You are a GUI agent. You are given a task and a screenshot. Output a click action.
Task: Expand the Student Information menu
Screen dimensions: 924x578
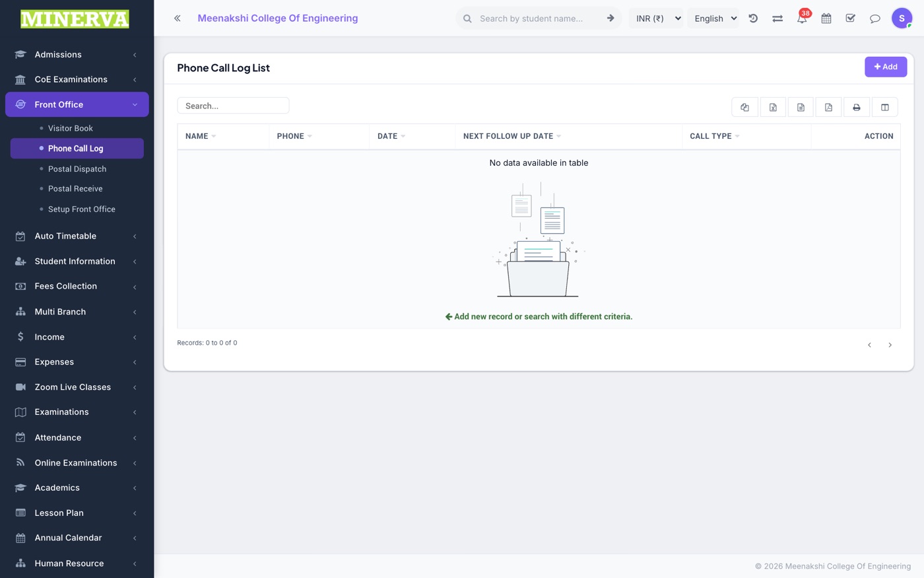(77, 262)
